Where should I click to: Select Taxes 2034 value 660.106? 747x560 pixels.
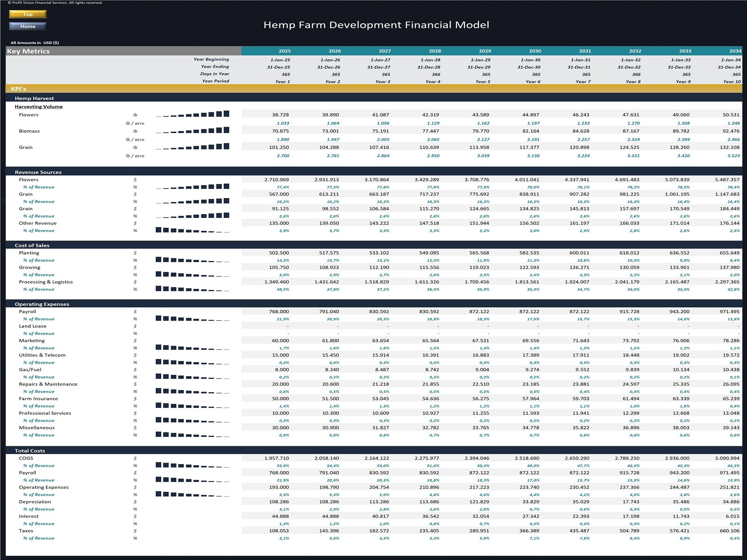click(730, 531)
